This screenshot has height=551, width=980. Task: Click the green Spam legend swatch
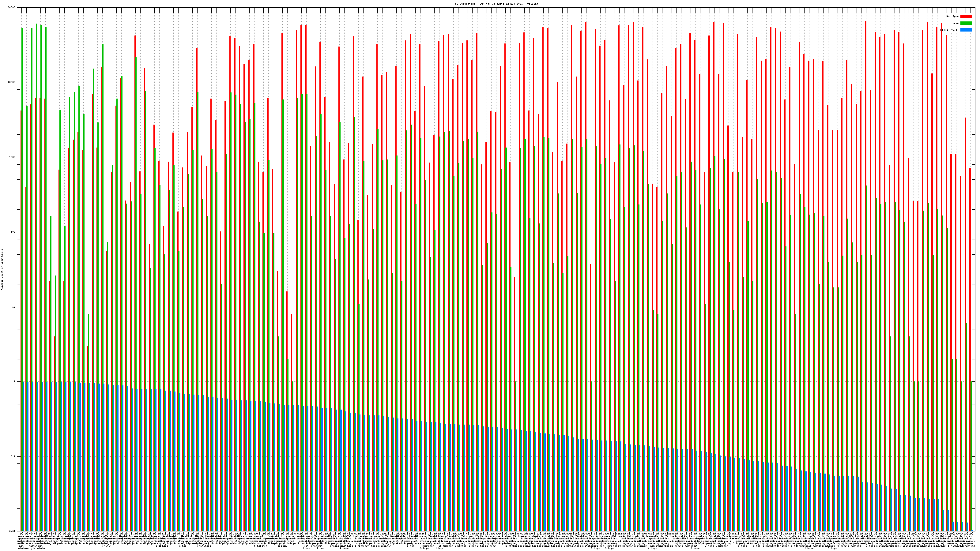[x=966, y=23]
